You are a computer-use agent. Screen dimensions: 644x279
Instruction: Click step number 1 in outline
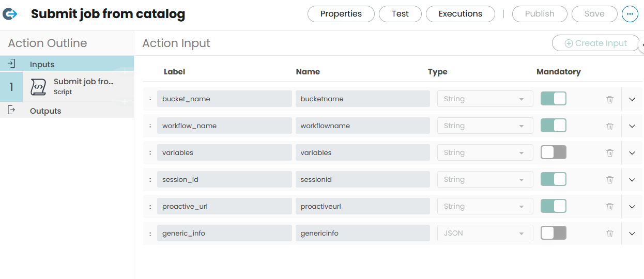click(x=11, y=87)
